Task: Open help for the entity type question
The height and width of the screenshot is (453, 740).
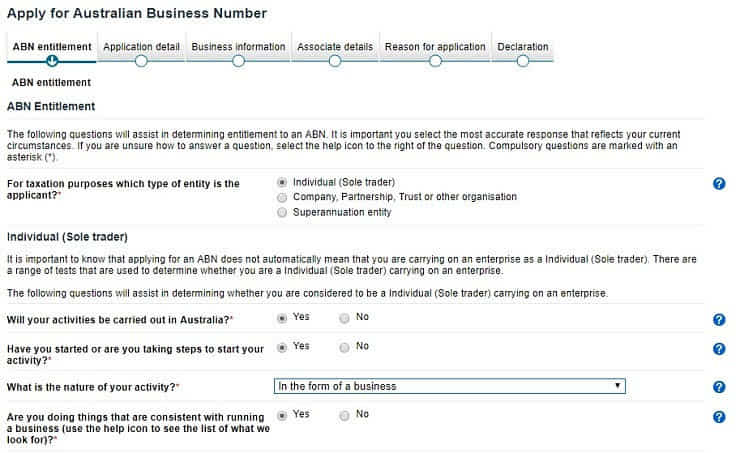Action: (719, 184)
